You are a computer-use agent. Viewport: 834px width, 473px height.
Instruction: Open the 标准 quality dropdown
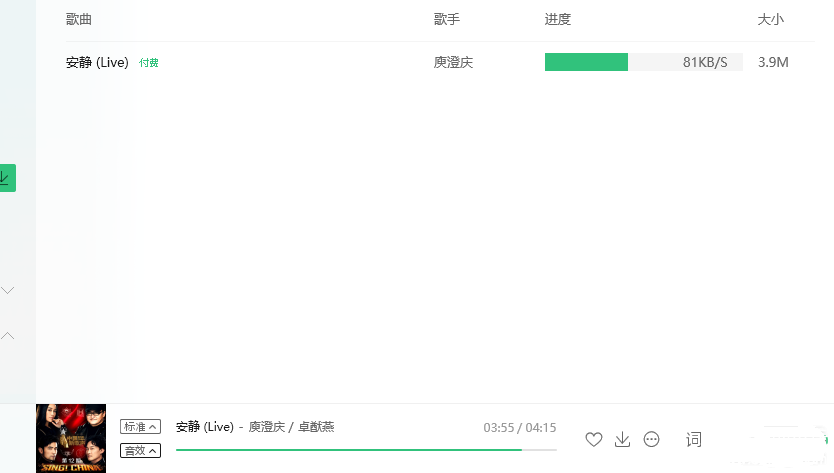tap(140, 426)
